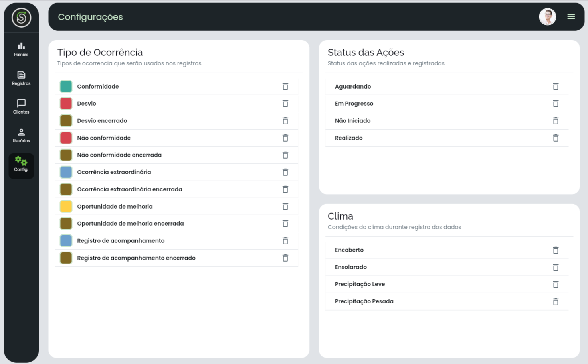588x364 pixels.
Task: Click the brown swatch for Ocorrência extraordinária encerrada
Action: click(66, 189)
